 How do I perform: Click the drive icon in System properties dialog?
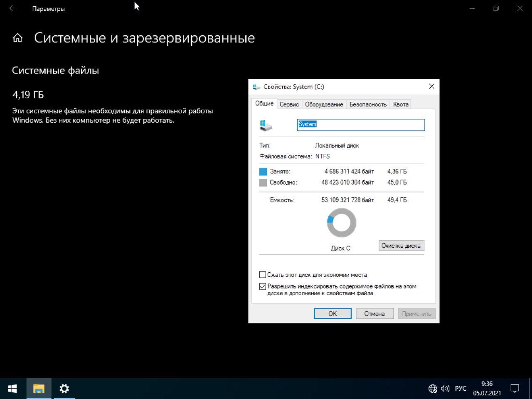(x=266, y=125)
